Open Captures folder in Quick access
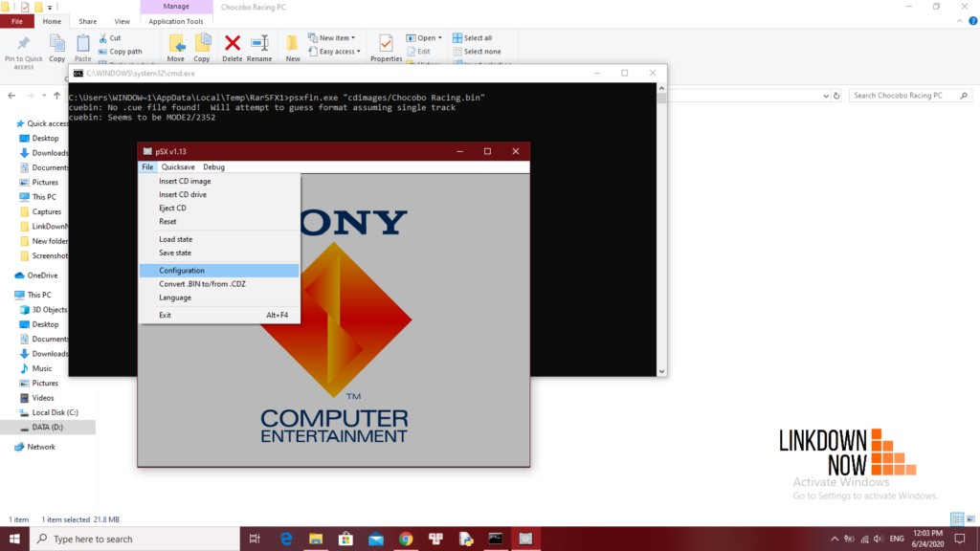The image size is (980, 551). 48,211
